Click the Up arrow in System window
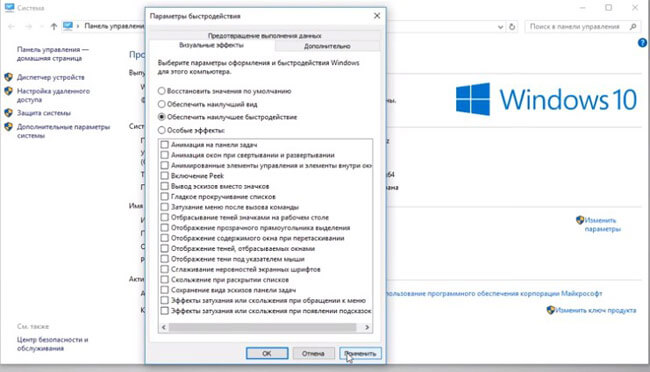The width and height of the screenshot is (650, 372). (x=53, y=27)
